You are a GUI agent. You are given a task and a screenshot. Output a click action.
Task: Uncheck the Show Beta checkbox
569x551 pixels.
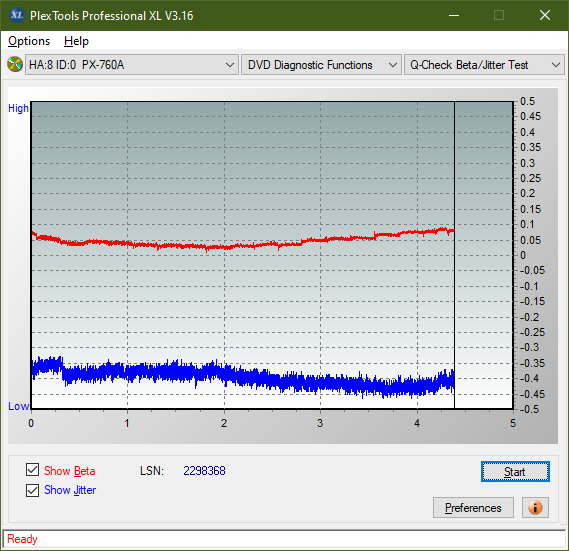(32, 470)
